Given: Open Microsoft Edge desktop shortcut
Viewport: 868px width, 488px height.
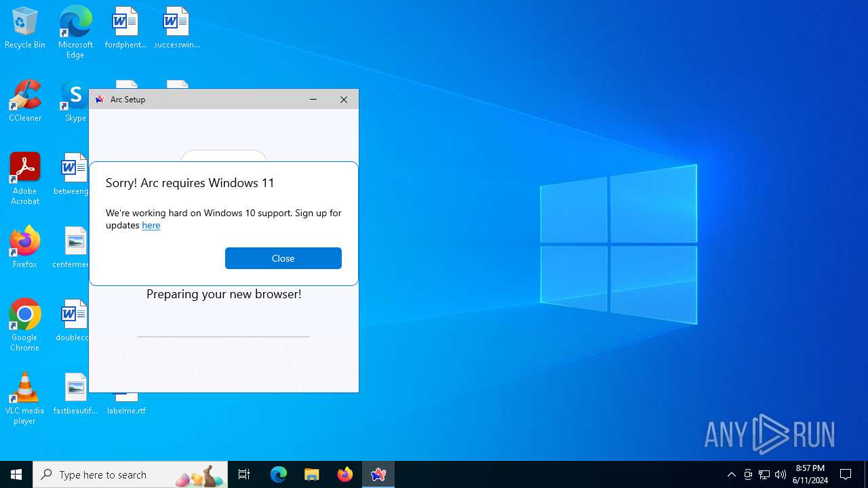Looking at the screenshot, I should [75, 32].
